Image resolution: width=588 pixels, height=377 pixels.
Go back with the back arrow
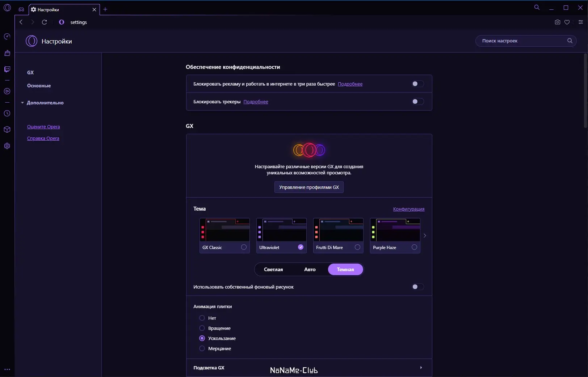[21, 22]
